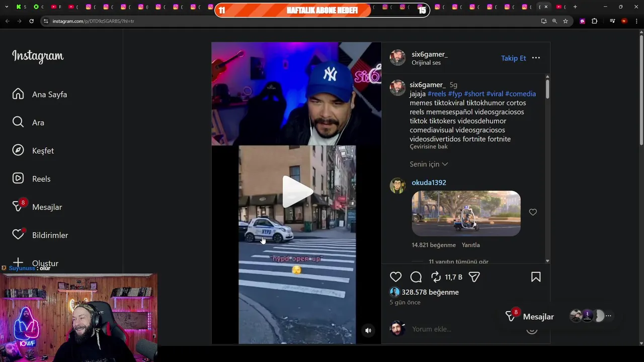The height and width of the screenshot is (362, 644).
Task: Save the post with bookmark icon
Action: pos(536,277)
